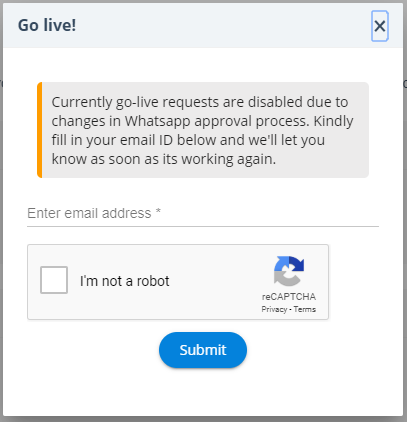Screen dimensions: 407x422
Task: Open the reCAPTCHA Terms link
Action: point(305,309)
